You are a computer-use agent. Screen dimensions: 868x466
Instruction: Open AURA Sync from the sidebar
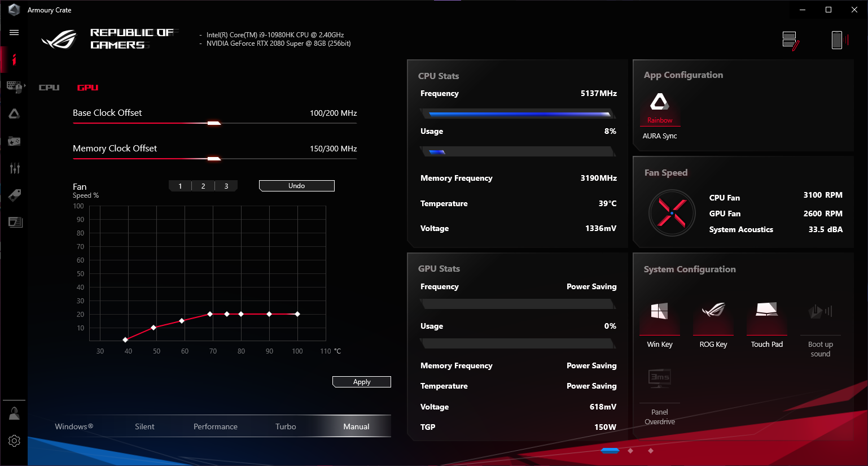(x=14, y=114)
